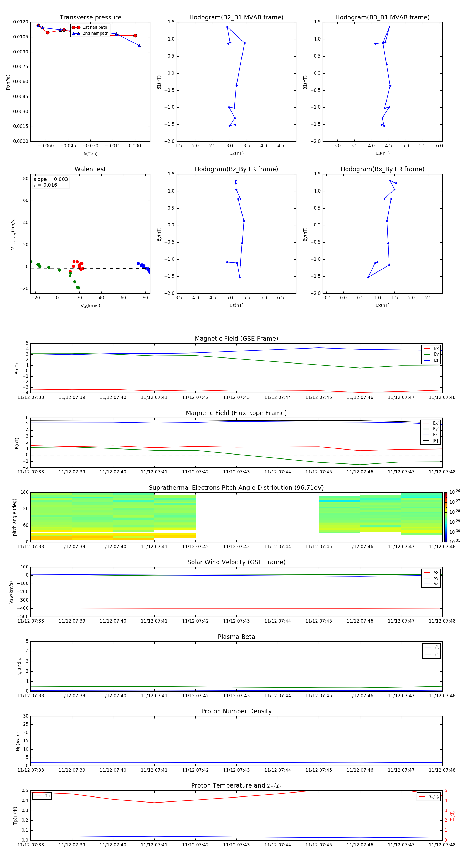
Task: Select the 'Bx' entry in GSE legend
Action: click(431, 349)
